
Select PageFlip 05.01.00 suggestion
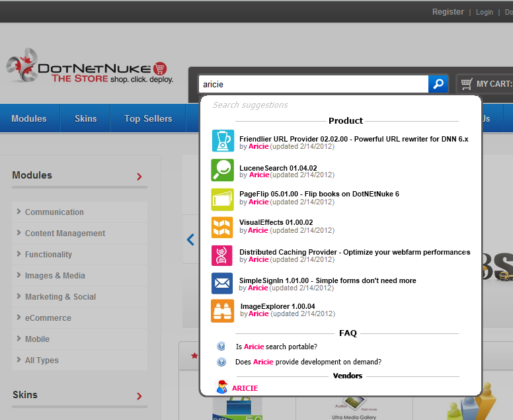click(319, 194)
